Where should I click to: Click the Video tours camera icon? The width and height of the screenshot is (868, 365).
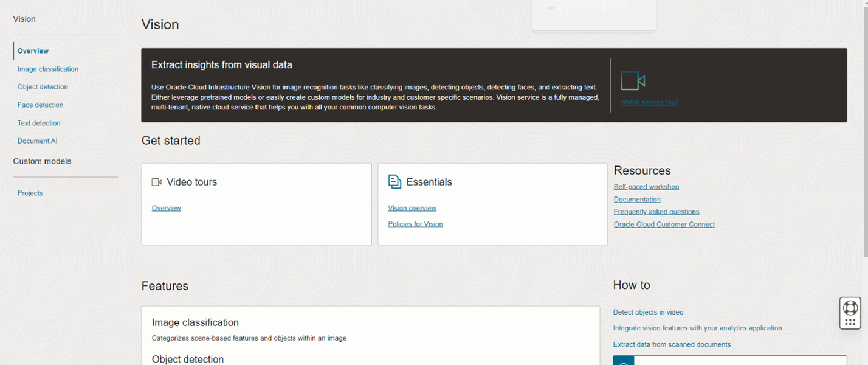pos(156,182)
